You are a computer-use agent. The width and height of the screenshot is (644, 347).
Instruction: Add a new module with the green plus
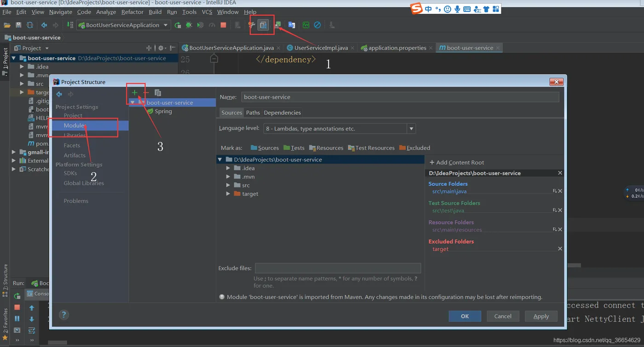(135, 93)
